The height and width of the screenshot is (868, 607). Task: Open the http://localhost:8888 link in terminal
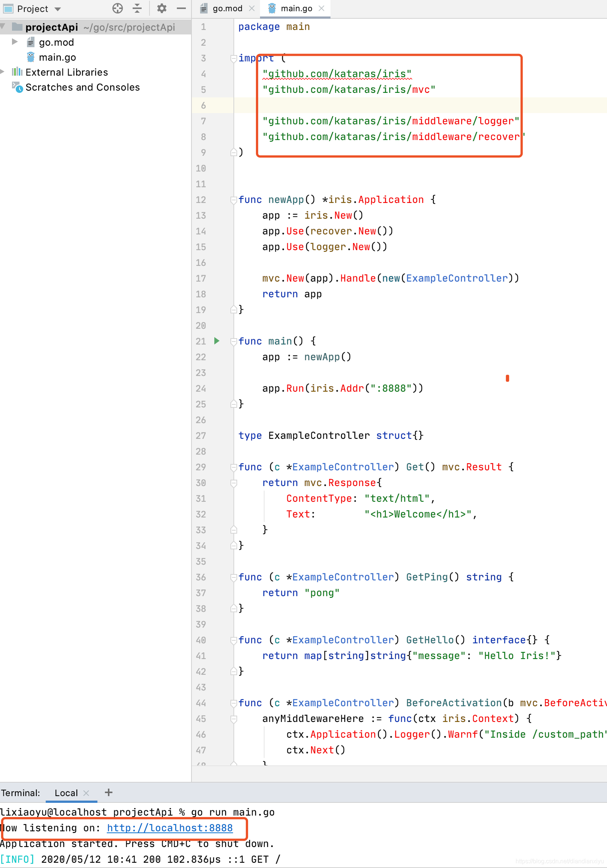tap(170, 828)
